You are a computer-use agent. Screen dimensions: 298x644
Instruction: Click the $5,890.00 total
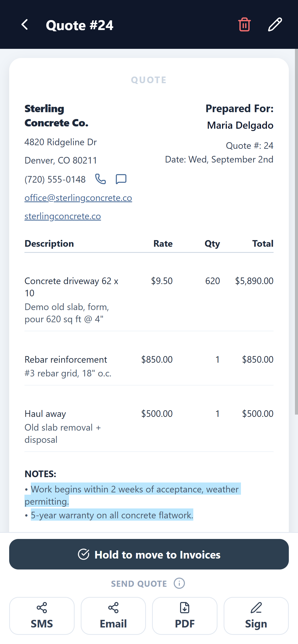pyautogui.click(x=254, y=281)
